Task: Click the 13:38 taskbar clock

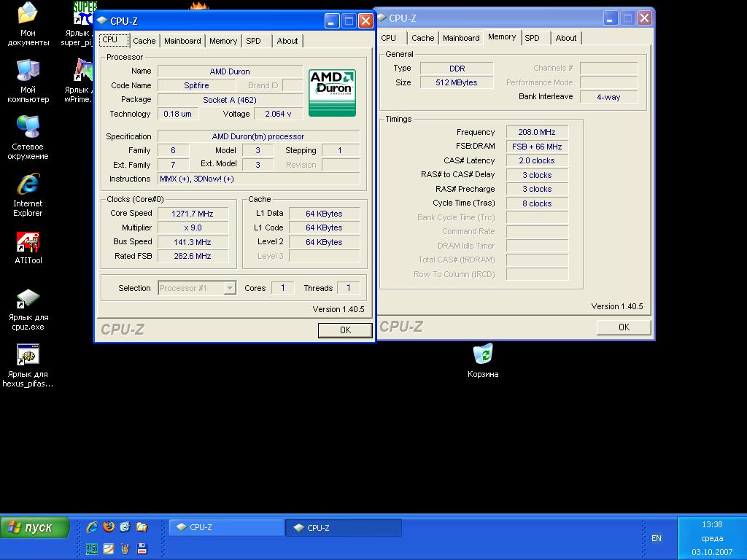Action: click(712, 524)
